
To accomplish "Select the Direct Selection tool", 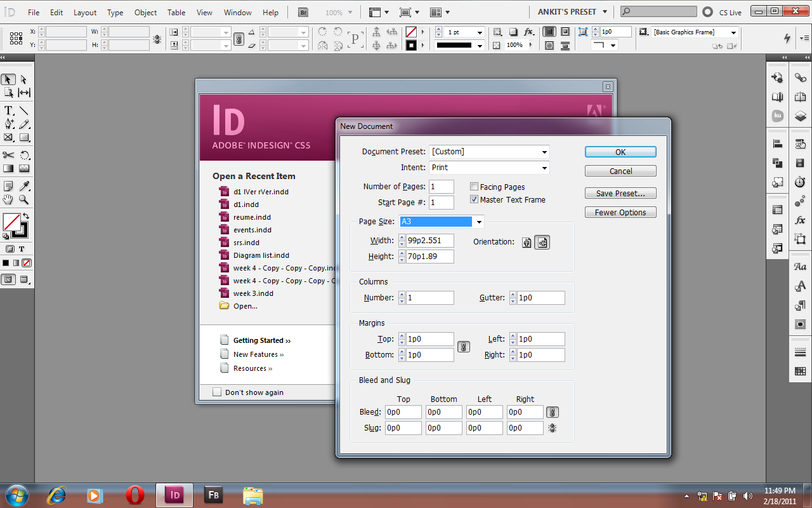I will (x=23, y=79).
